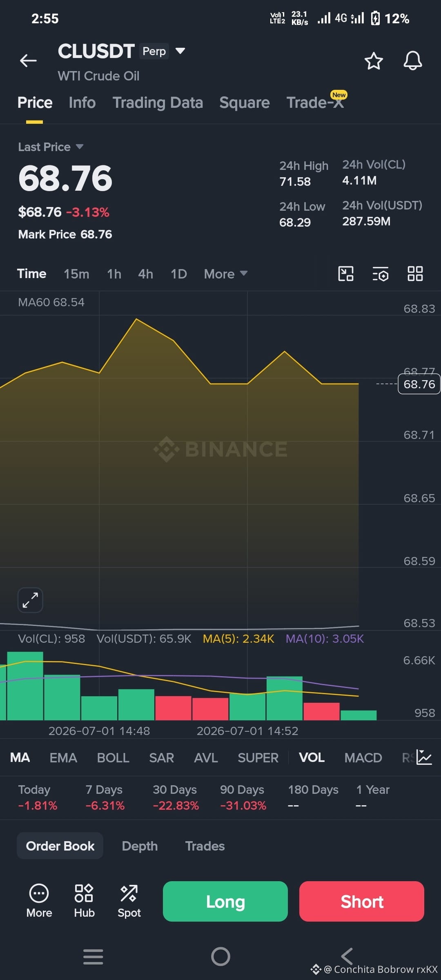
Task: Toggle the EMA indicator
Action: click(63, 758)
